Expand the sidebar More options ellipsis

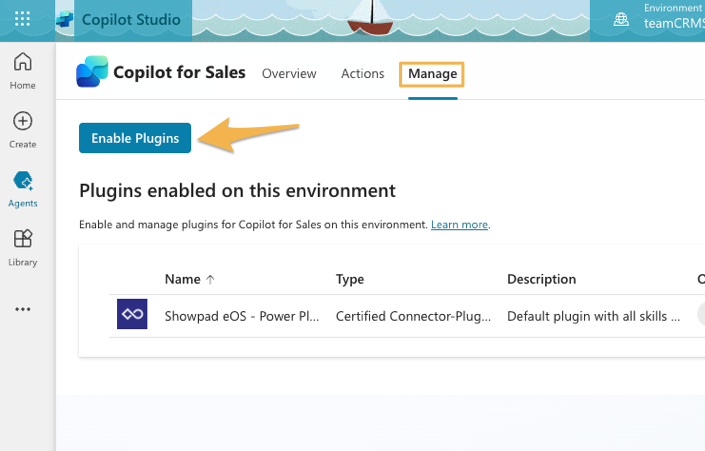pos(22,309)
